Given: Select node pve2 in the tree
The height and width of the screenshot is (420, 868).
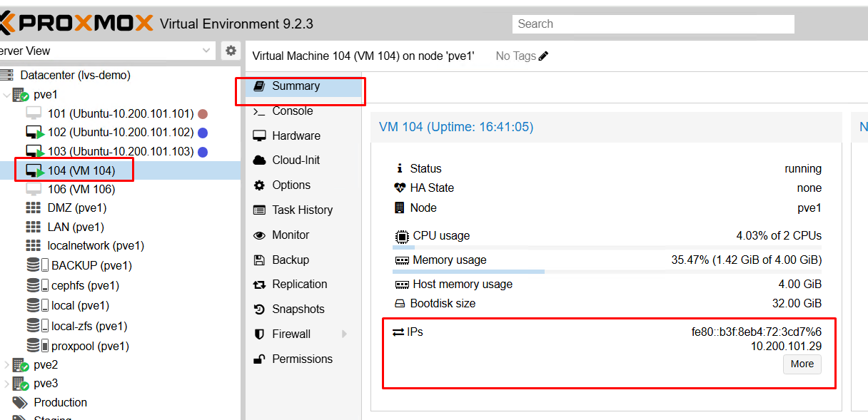Looking at the screenshot, I should (x=46, y=364).
